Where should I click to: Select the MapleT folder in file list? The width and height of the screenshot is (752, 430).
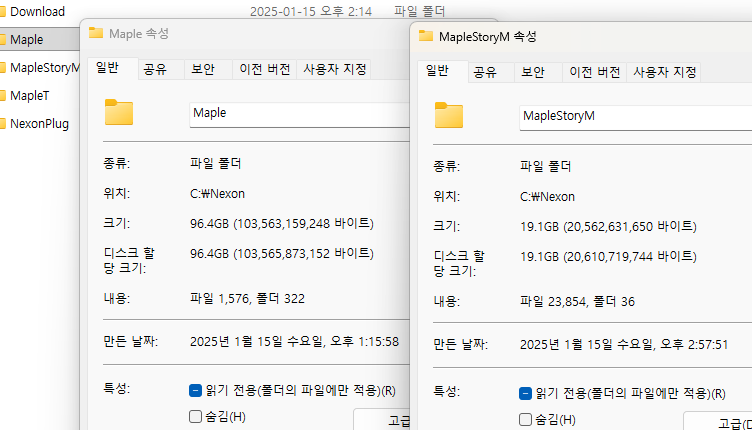click(x=29, y=95)
